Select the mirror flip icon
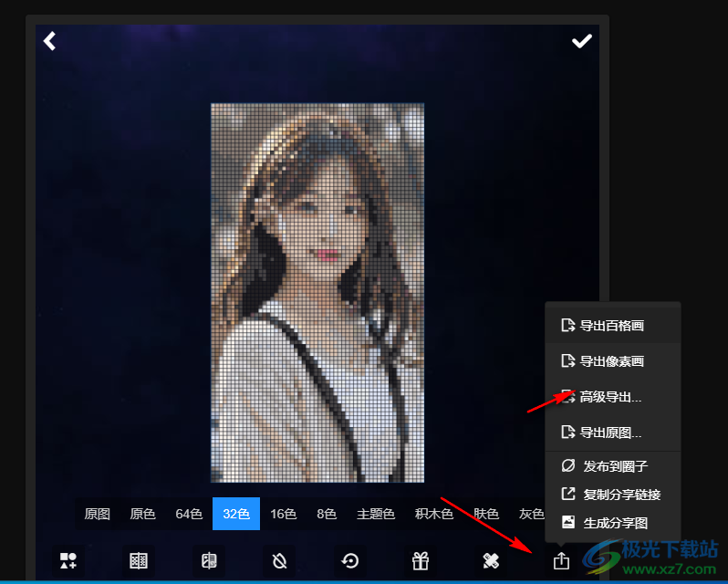This screenshot has width=728, height=584. 209,560
